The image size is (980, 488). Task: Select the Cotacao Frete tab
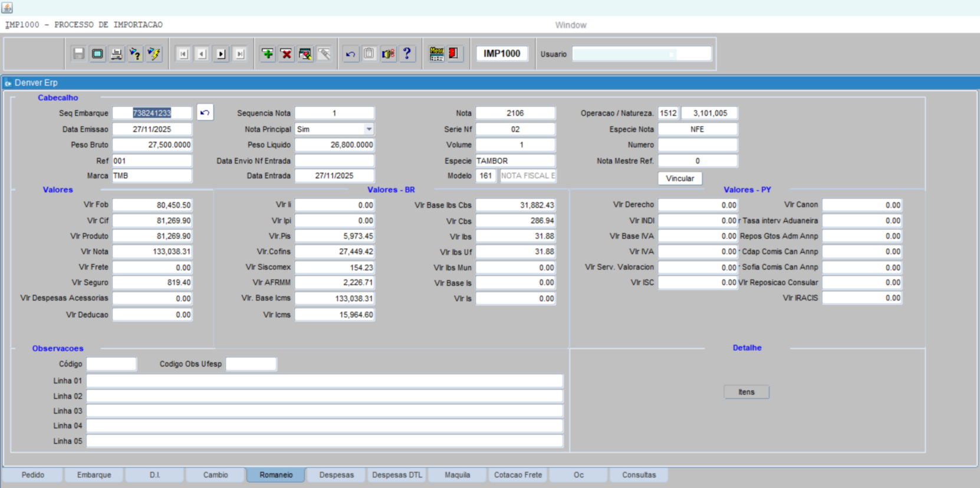tap(518, 475)
